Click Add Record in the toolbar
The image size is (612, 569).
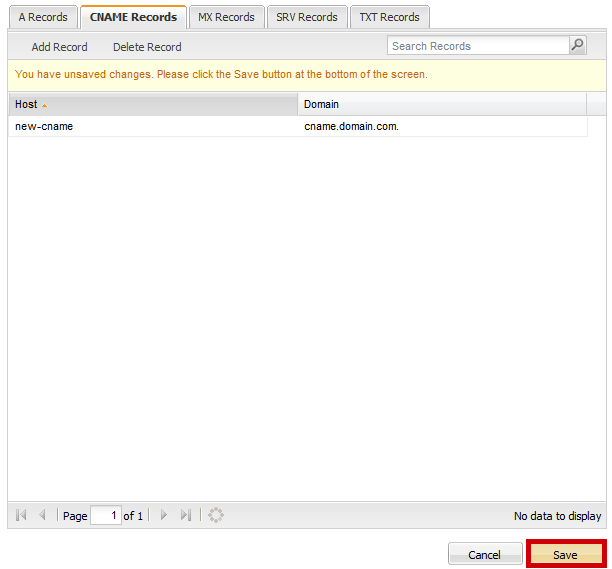[x=59, y=47]
